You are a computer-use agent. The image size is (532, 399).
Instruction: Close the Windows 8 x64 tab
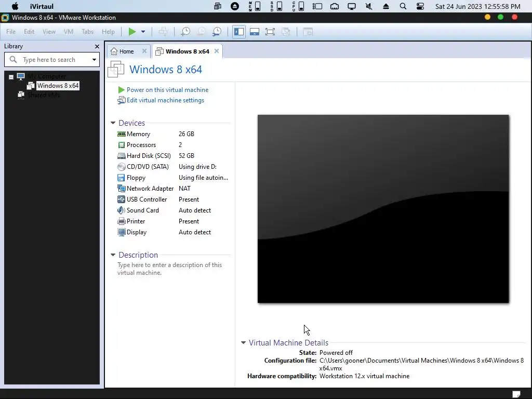(x=217, y=51)
